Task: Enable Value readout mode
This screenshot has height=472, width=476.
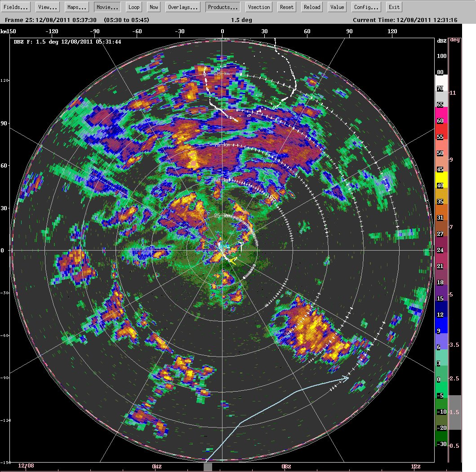Action: tap(337, 7)
